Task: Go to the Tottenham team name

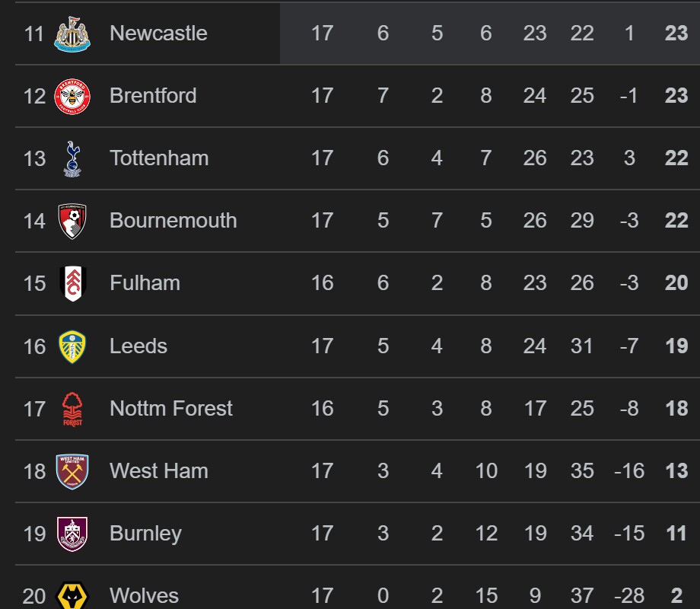Action: [159, 158]
